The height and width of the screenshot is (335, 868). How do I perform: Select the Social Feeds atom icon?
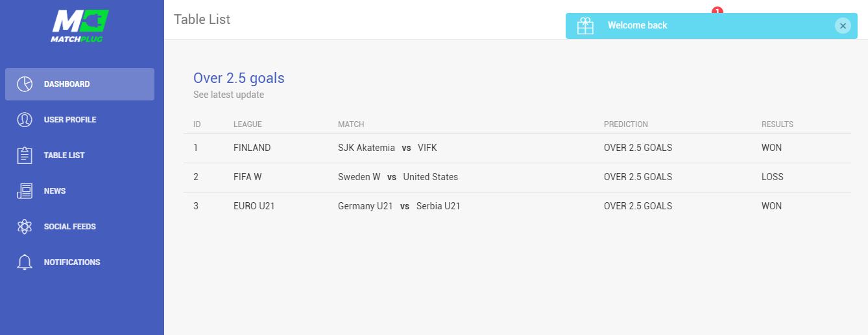coord(25,227)
